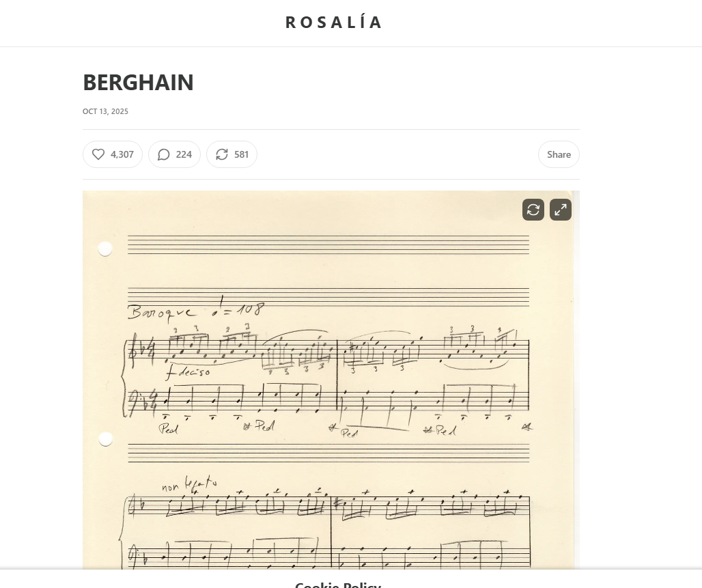Image resolution: width=702 pixels, height=588 pixels.
Task: Click the lower punch hole on the manuscript
Action: [x=105, y=439]
